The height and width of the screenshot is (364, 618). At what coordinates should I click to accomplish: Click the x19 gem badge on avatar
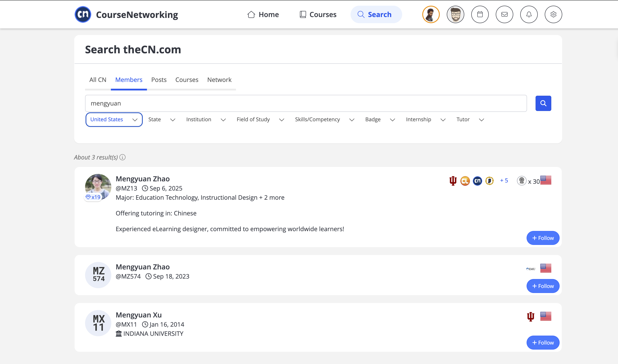(93, 197)
